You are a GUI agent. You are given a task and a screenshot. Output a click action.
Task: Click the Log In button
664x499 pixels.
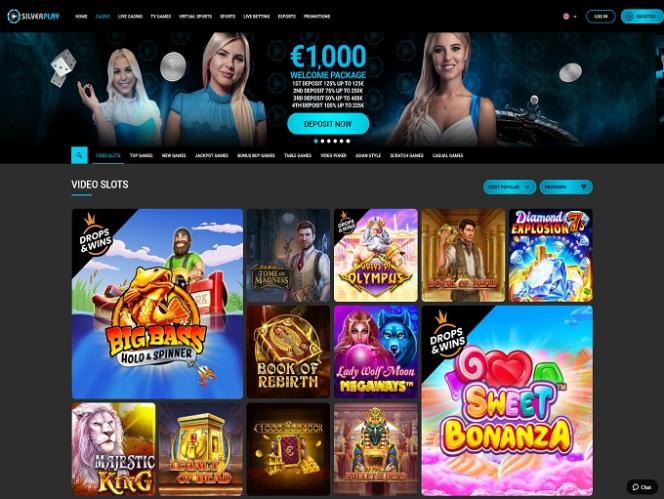coord(600,17)
